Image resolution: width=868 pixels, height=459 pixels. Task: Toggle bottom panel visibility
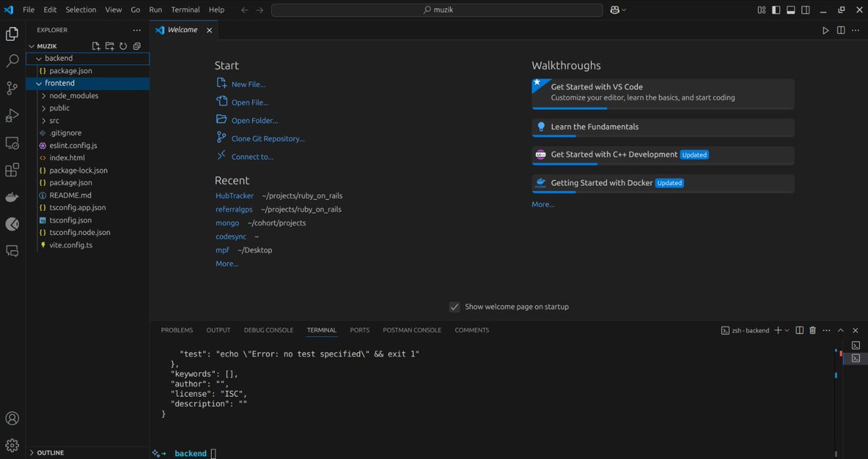point(791,10)
